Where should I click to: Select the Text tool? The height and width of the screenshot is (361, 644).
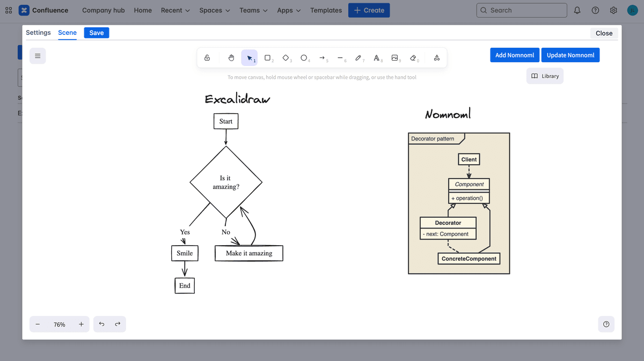pyautogui.click(x=377, y=58)
